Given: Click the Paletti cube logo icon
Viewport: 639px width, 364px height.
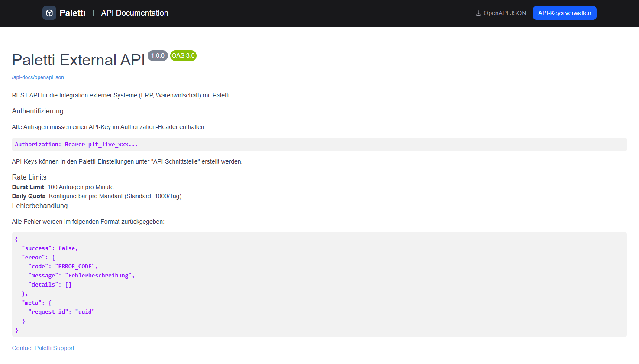Looking at the screenshot, I should (x=49, y=13).
